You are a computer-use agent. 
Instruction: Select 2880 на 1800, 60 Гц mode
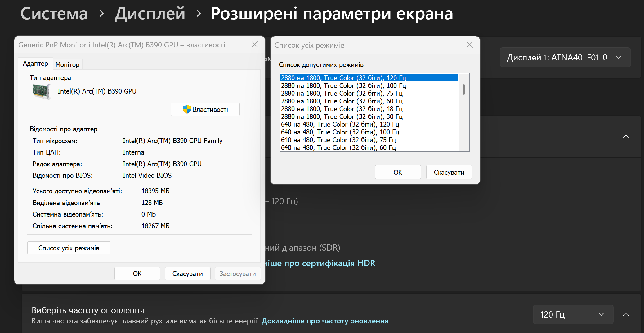coord(342,101)
